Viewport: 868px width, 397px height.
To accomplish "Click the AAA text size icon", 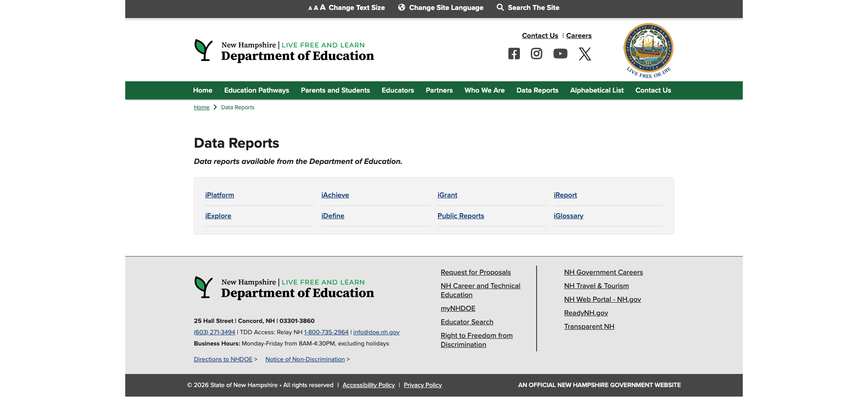I will (x=317, y=8).
